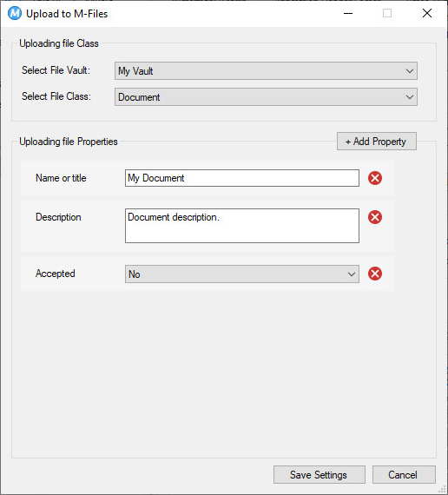Click the 'Select File Vault:' label
The image size is (448, 495).
pyautogui.click(x=56, y=70)
